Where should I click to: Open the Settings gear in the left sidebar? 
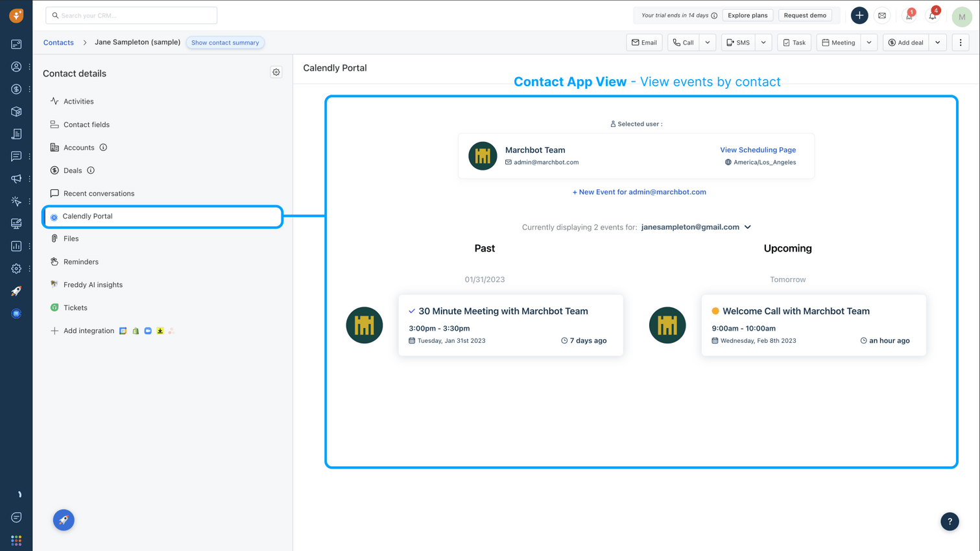[x=16, y=268]
